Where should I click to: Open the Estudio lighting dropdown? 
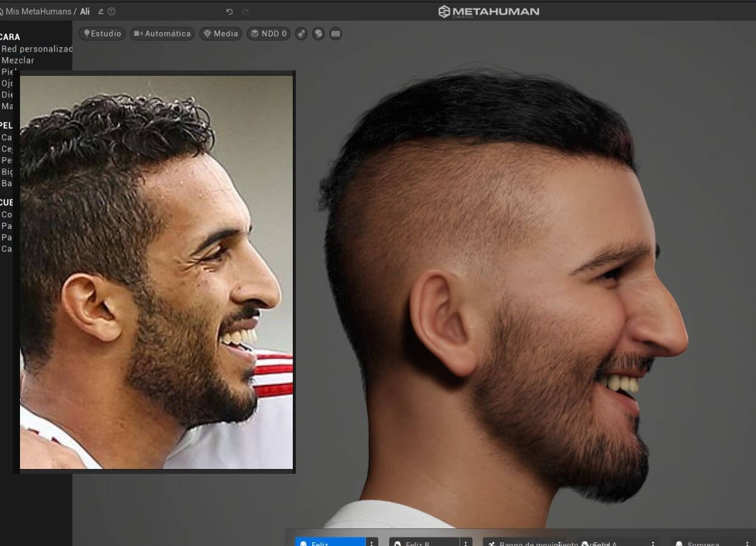[x=102, y=34]
